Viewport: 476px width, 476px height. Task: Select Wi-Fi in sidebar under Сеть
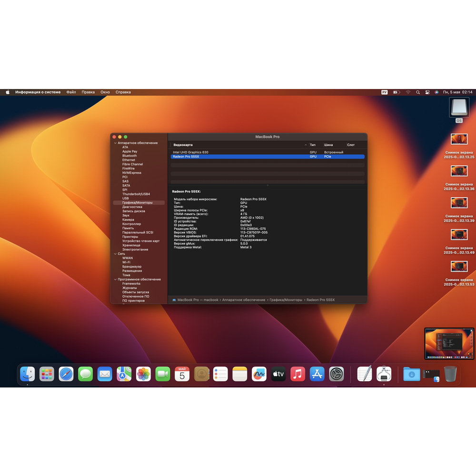(x=126, y=262)
